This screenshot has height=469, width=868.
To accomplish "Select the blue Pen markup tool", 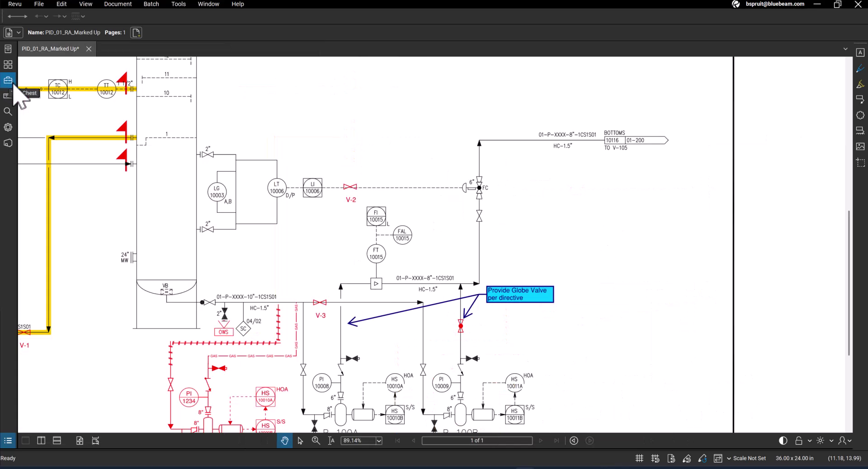I will (861, 68).
